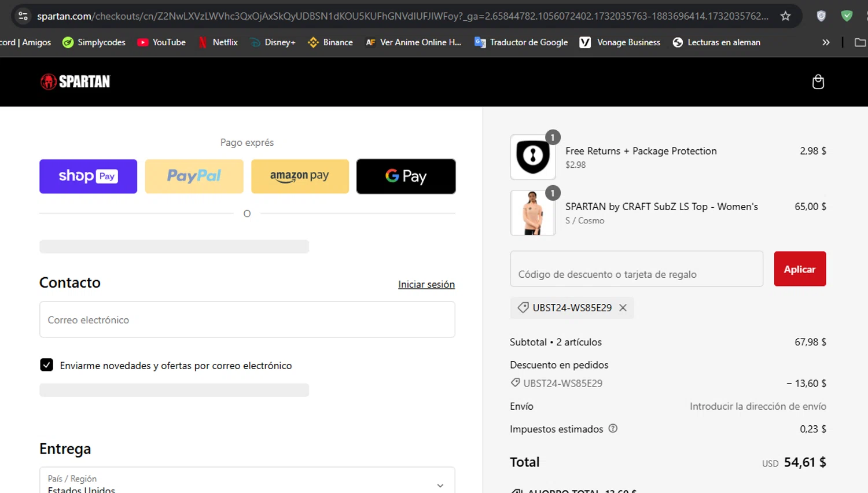Show more bookmarks with the chevron
The width and height of the screenshot is (868, 493).
[826, 42]
